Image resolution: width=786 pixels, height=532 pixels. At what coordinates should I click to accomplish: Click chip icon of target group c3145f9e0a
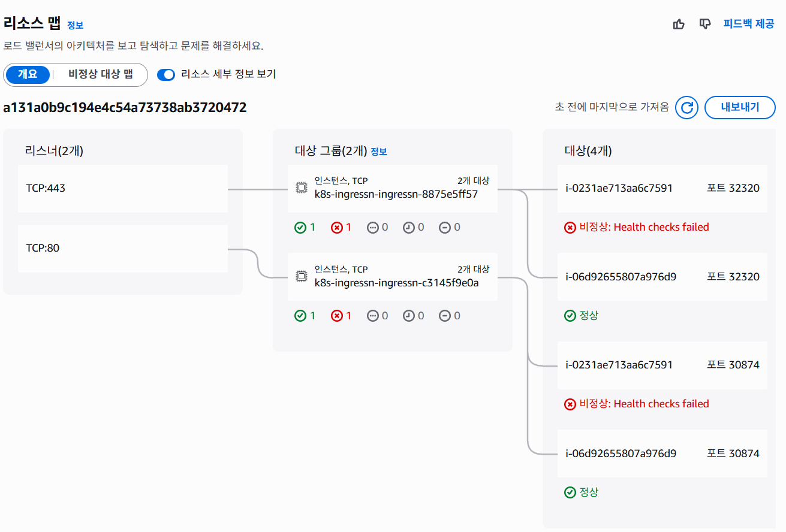pyautogui.click(x=301, y=277)
